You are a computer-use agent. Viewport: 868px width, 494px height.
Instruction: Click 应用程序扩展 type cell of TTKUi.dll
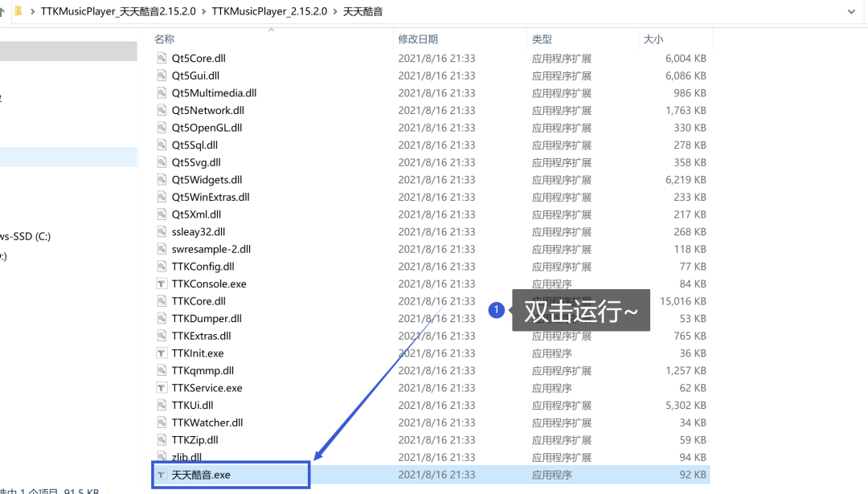(562, 405)
